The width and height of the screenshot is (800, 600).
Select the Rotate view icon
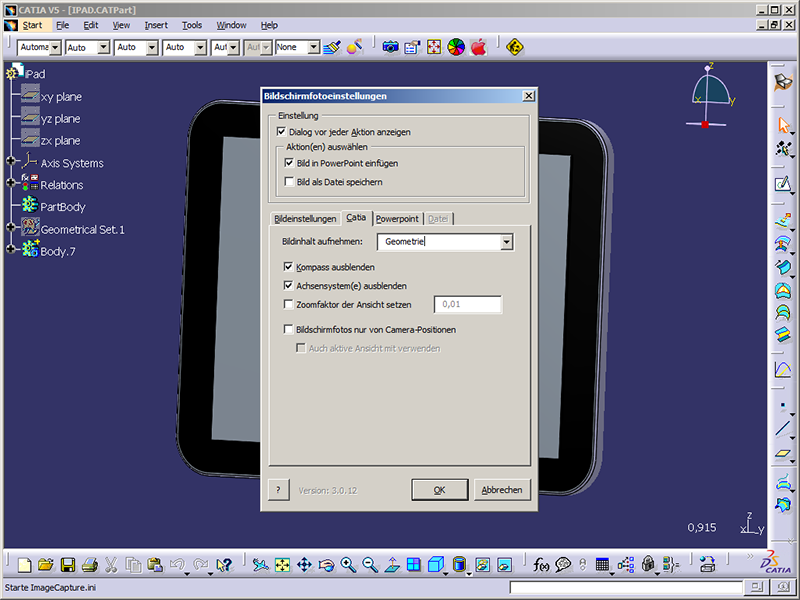326,564
